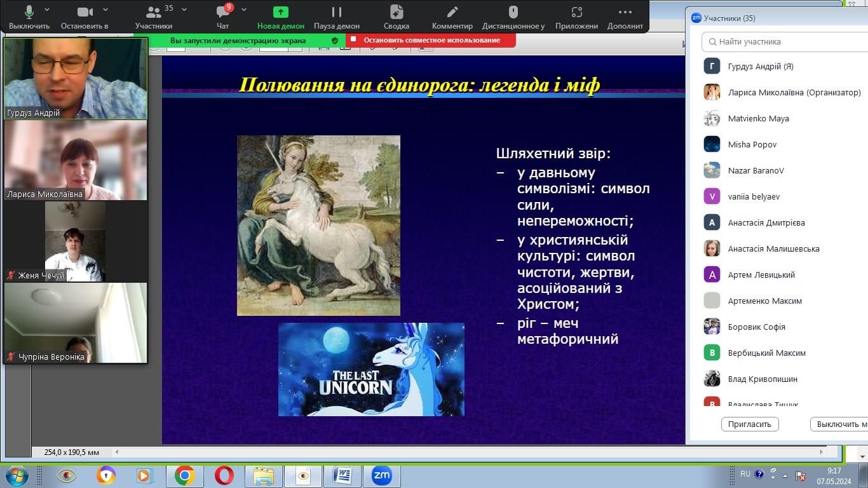Open Windows Explorer folder in taskbar

click(x=263, y=475)
